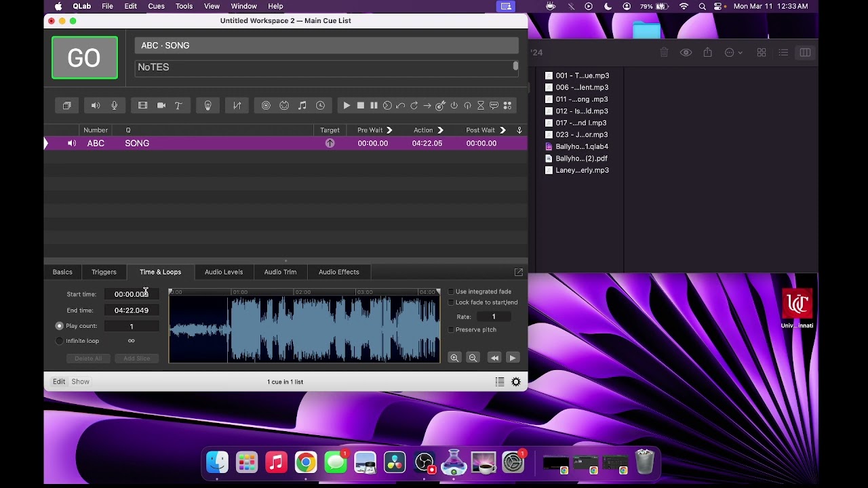Click the target arrow in ABC cue row
Image resolution: width=868 pixels, height=488 pixels.
point(330,143)
